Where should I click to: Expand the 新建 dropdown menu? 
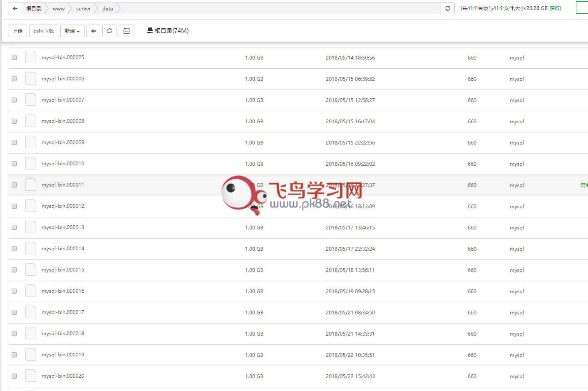coord(72,31)
